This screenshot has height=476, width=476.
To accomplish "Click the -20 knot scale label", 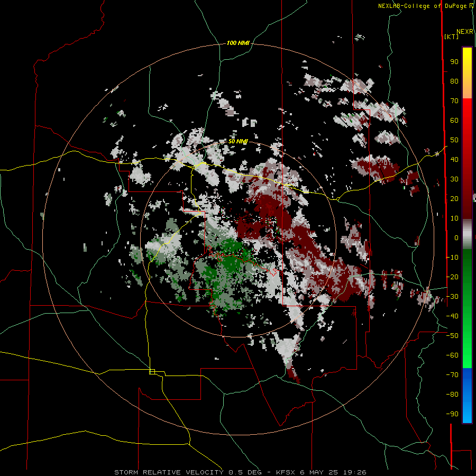I will pyautogui.click(x=452, y=277).
